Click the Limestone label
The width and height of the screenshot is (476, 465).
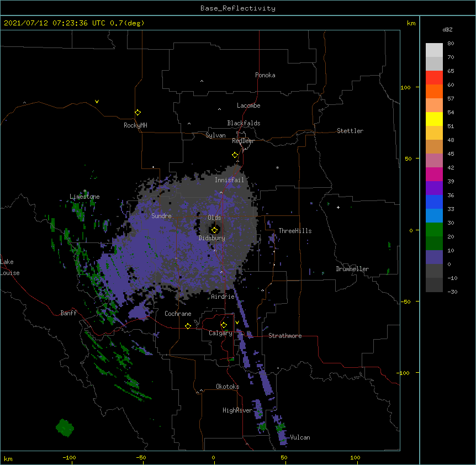click(x=84, y=197)
